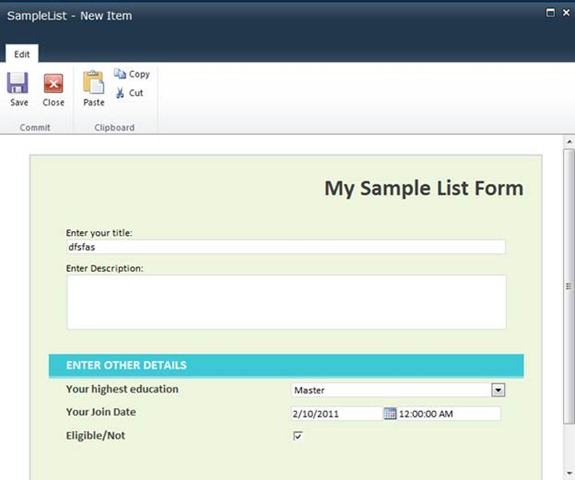Open the calendar date picker icon
Viewport: 575px width, 480px height.
[x=390, y=413]
